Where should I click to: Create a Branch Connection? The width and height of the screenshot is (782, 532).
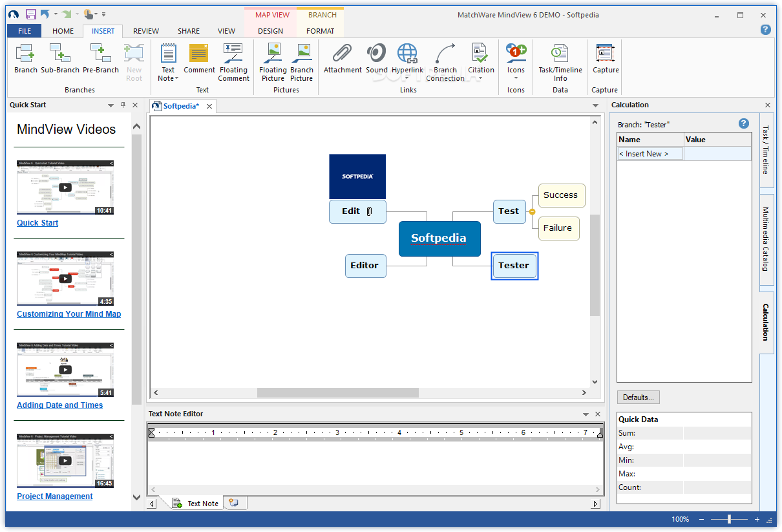[445, 63]
